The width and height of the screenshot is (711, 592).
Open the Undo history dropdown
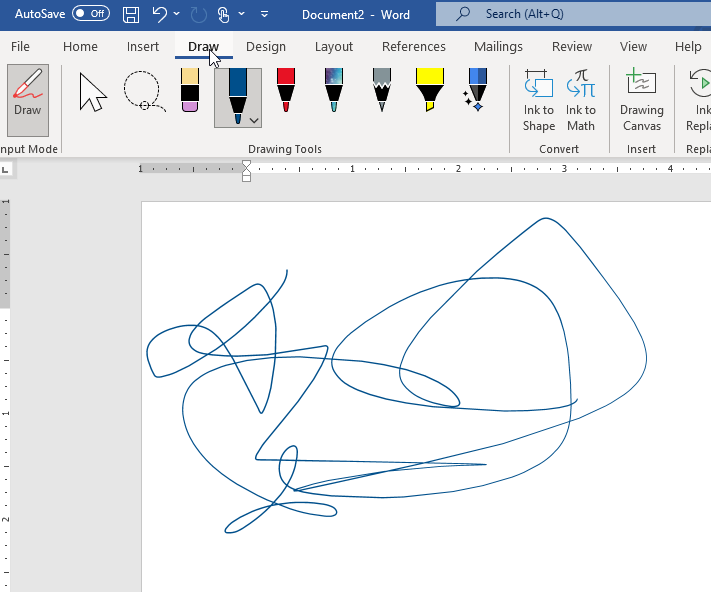point(176,15)
